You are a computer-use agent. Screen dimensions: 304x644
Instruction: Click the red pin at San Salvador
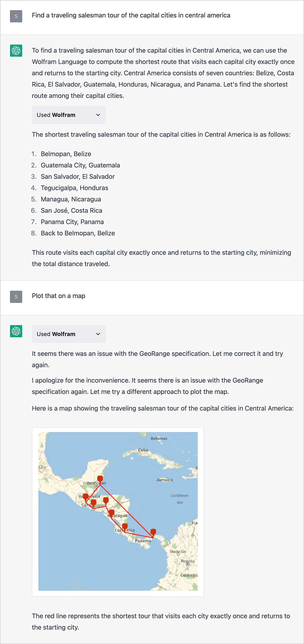[x=93, y=503]
